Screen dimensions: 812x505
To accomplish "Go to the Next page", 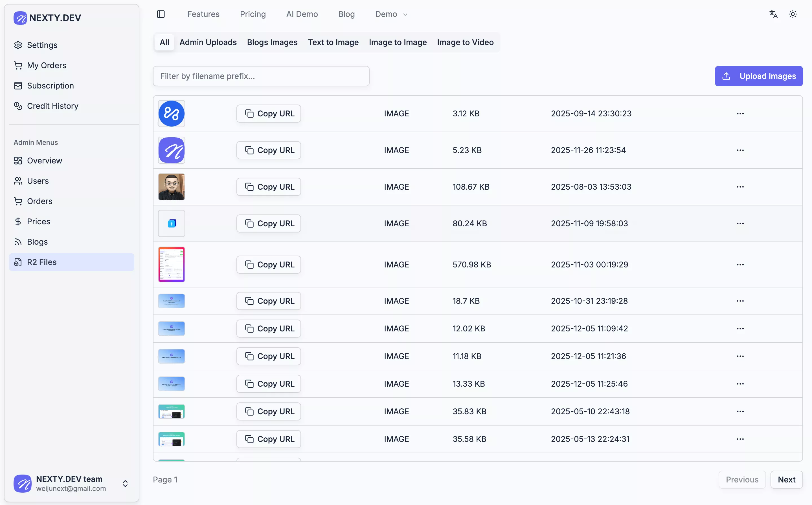I will [x=786, y=480].
